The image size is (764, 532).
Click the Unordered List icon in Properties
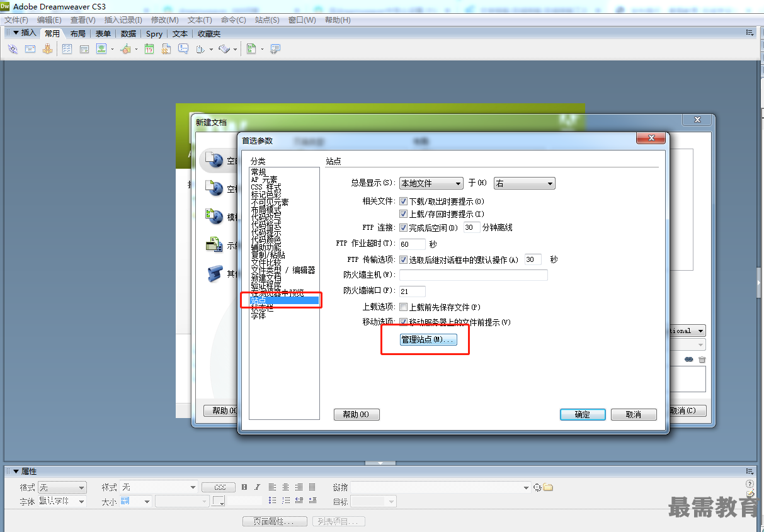coord(272,501)
